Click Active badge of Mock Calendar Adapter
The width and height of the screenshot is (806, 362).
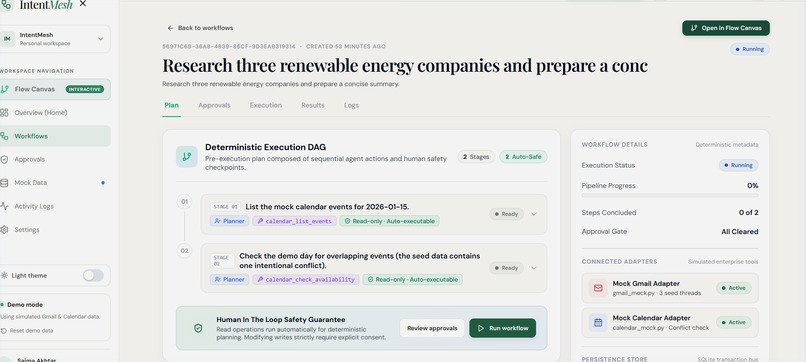(x=734, y=322)
